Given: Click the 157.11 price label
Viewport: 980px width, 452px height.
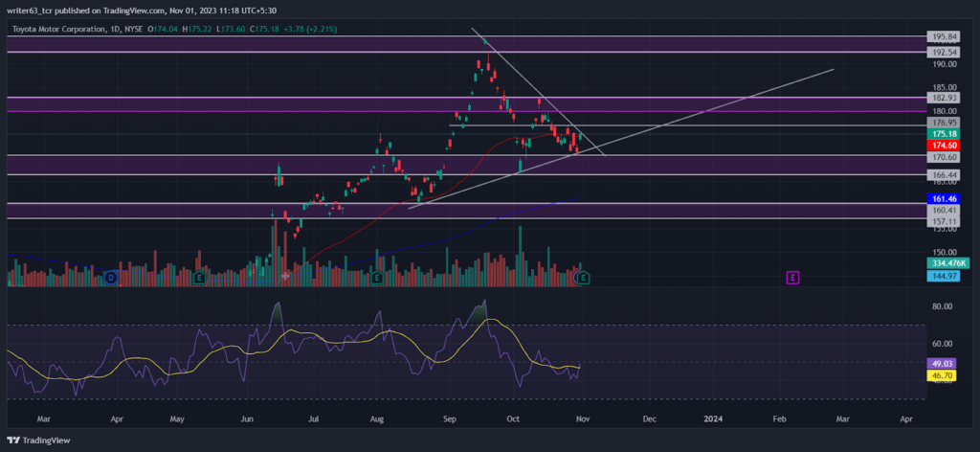Looking at the screenshot, I should tap(944, 221).
